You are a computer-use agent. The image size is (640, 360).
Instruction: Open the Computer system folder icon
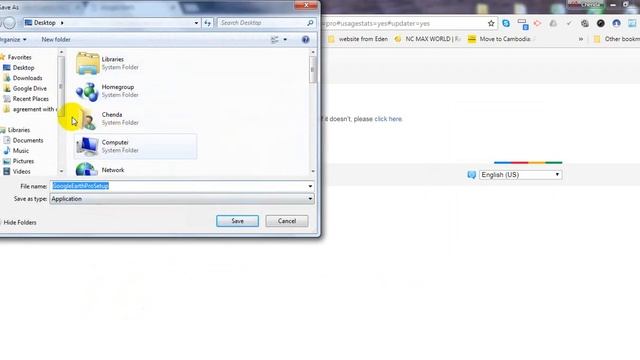click(87, 147)
